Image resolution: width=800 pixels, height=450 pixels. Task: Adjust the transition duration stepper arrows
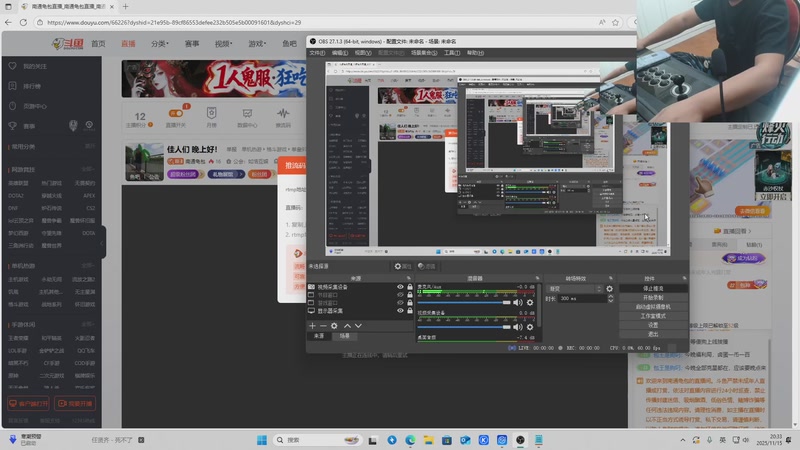611,298
